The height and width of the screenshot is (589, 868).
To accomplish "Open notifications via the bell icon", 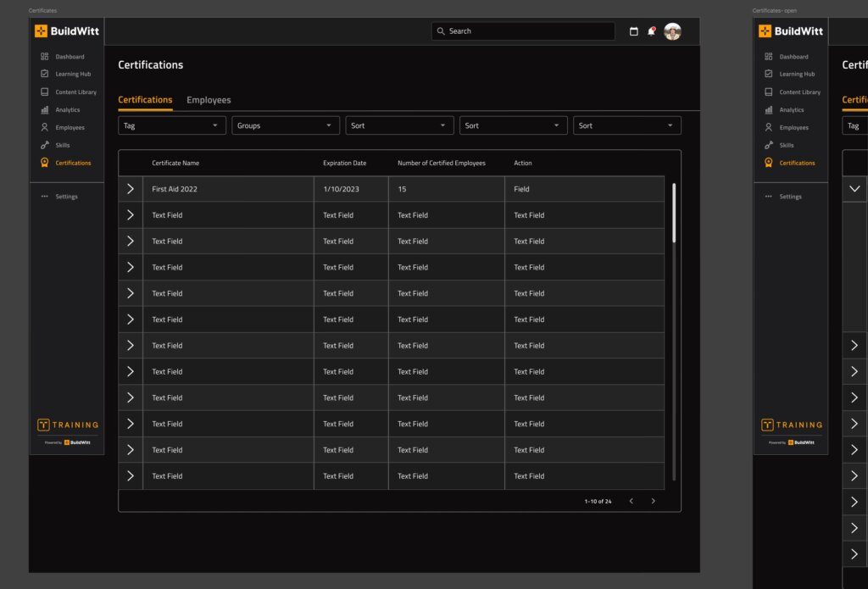I will [x=652, y=31].
